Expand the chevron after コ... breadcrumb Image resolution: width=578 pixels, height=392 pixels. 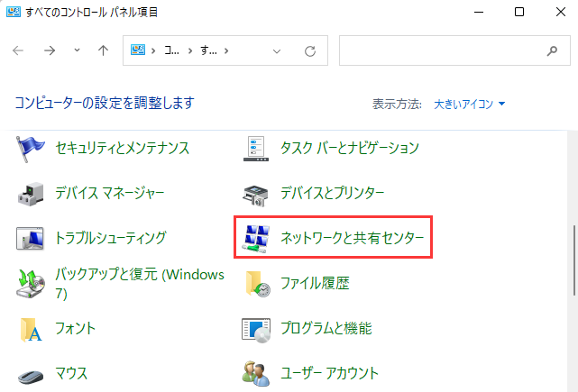click(190, 50)
